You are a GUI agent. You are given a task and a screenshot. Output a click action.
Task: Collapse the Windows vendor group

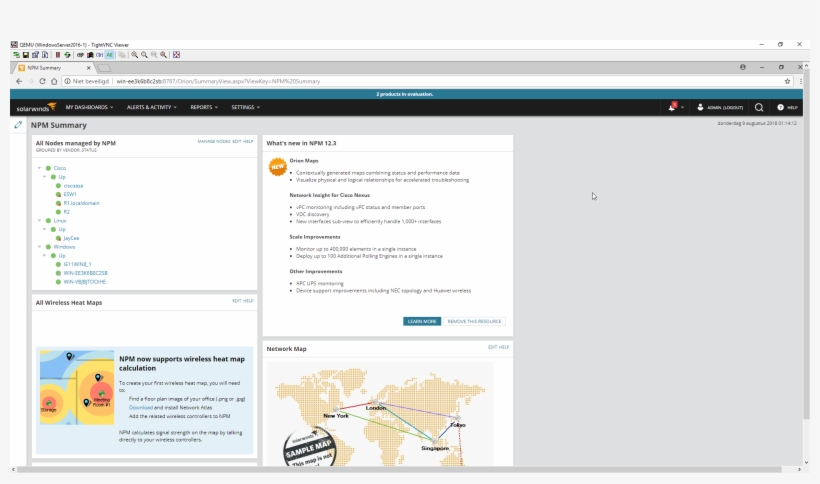pyautogui.click(x=40, y=247)
